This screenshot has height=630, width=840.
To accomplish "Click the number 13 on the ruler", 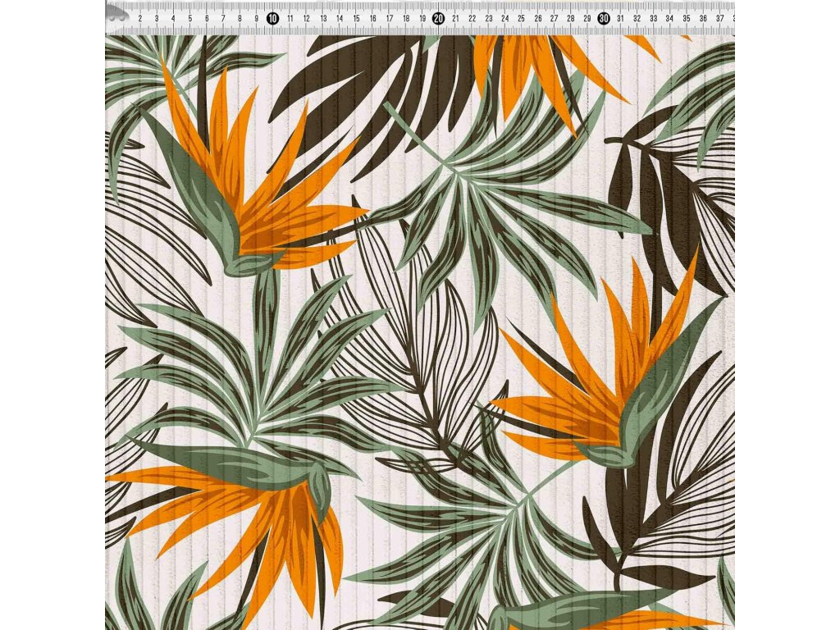I will tap(323, 19).
